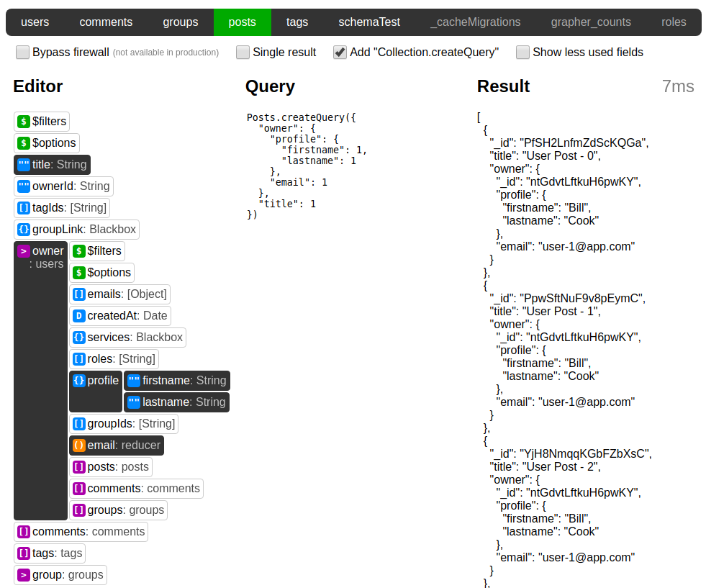Expand the posts: posts link under owner
The height and width of the screenshot is (588, 706).
(111, 467)
